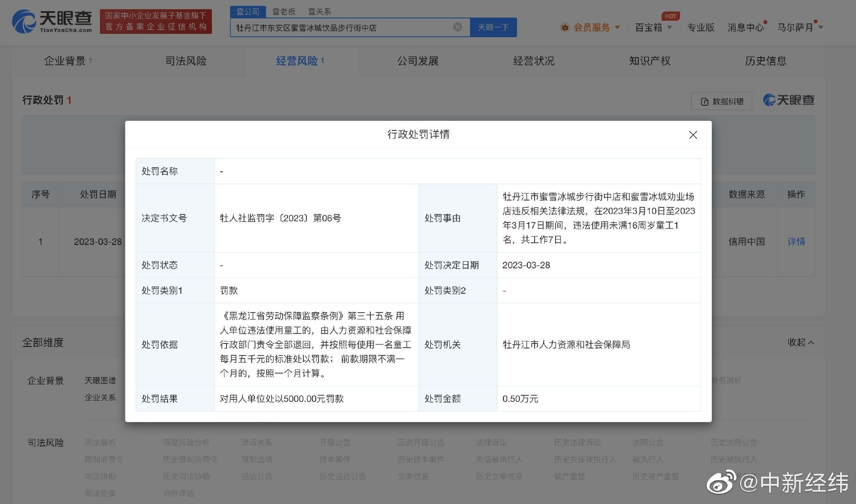Click the 数据纠错 button
856x504 pixels.
pyautogui.click(x=721, y=101)
